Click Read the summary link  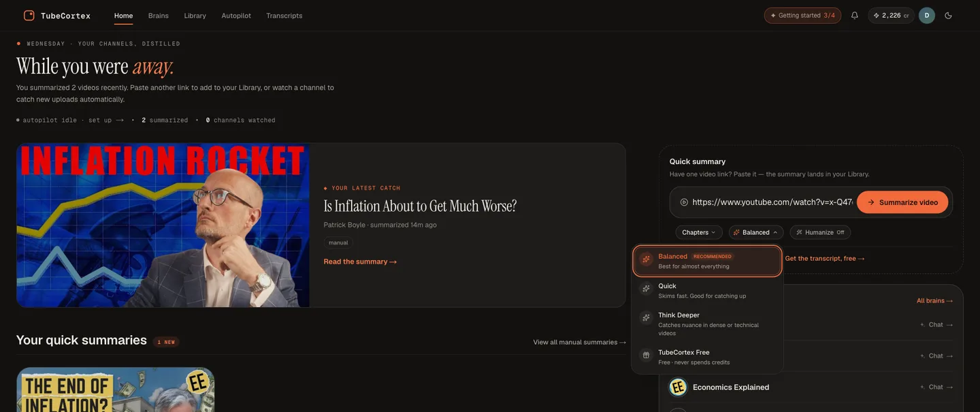360,262
